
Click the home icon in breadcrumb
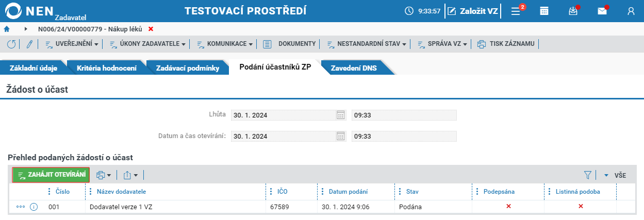coord(7,29)
